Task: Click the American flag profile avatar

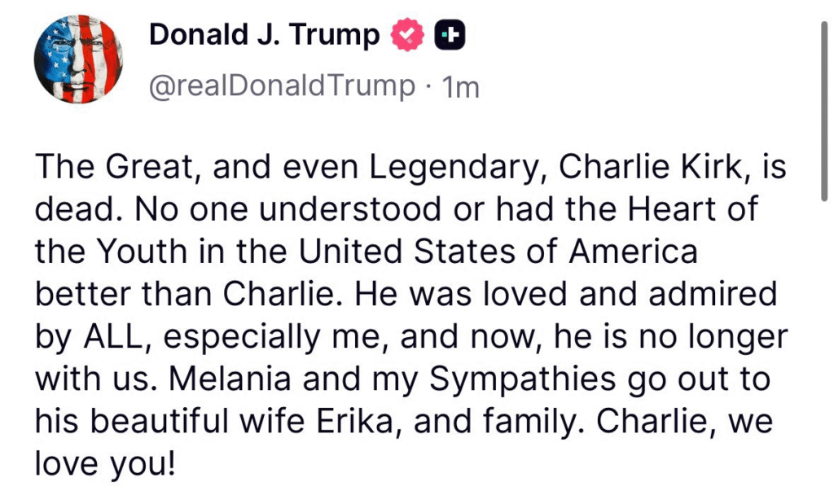Action: tap(78, 59)
